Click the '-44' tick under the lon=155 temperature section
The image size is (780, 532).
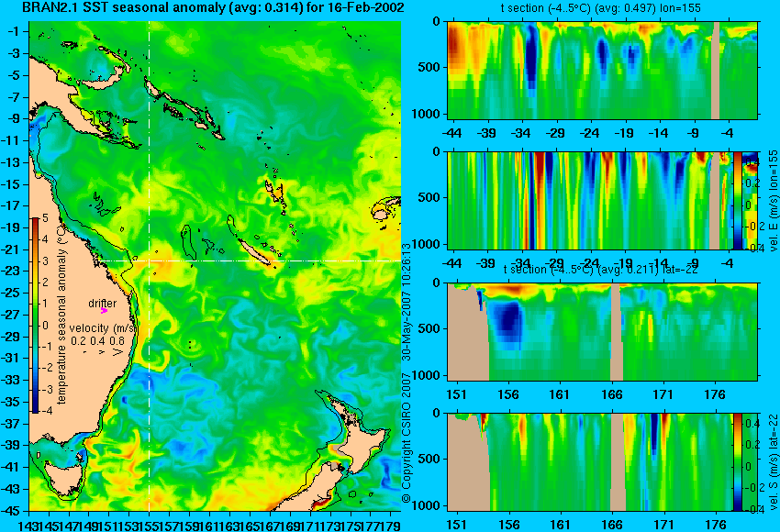pyautogui.click(x=452, y=133)
